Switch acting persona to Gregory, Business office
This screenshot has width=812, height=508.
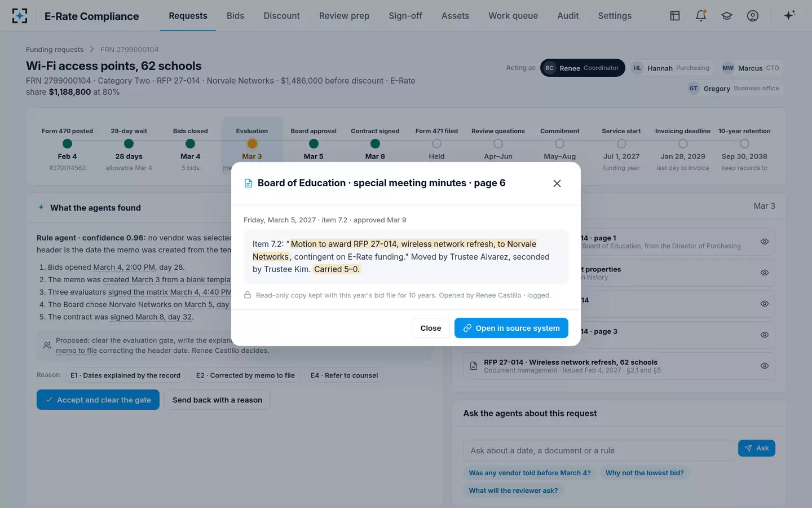tap(734, 88)
